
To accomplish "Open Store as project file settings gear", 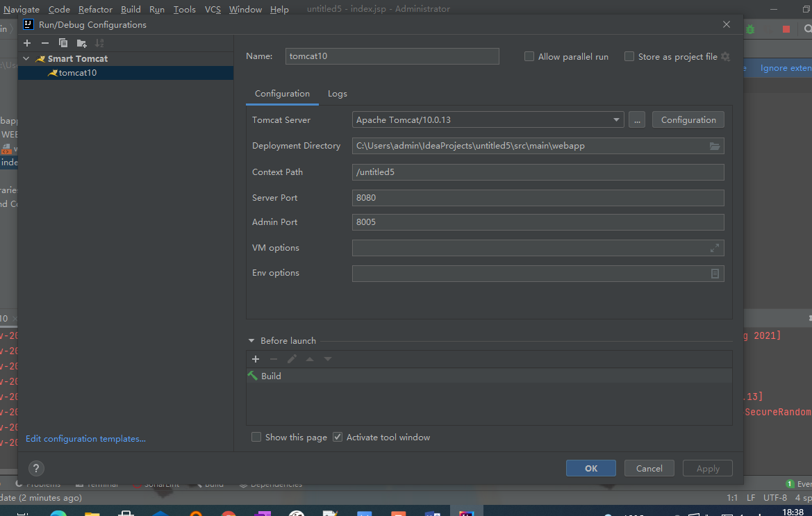I will point(725,56).
